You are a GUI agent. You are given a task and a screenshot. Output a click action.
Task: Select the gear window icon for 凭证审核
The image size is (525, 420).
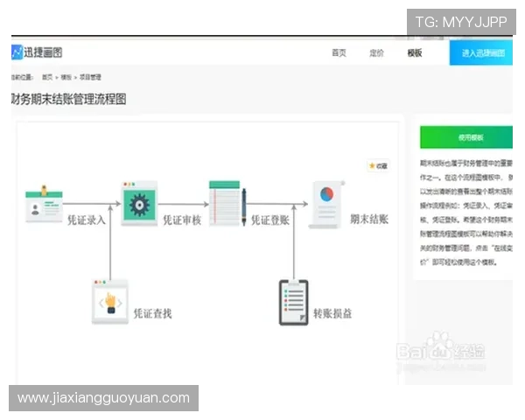pos(139,204)
